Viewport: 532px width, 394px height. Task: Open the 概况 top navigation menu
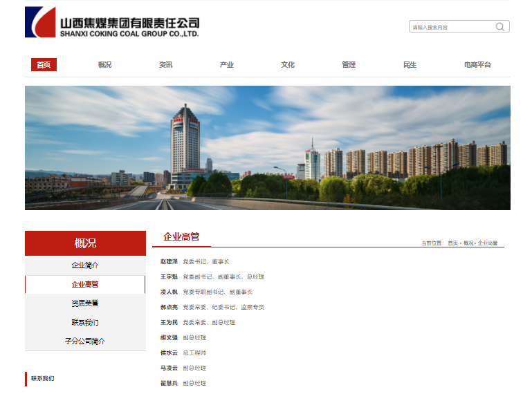point(104,65)
